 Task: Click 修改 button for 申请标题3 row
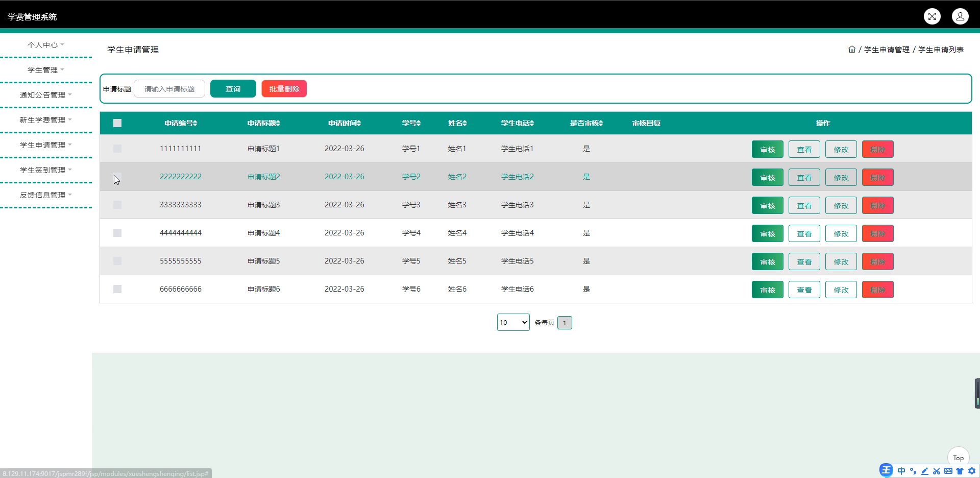841,206
